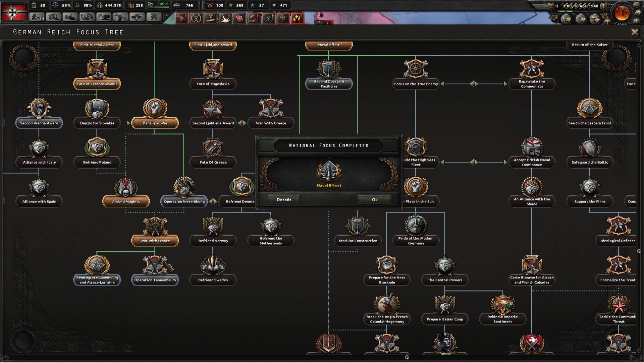Open the achievements trophy icon
The height and width of the screenshot is (362, 644).
point(608,21)
